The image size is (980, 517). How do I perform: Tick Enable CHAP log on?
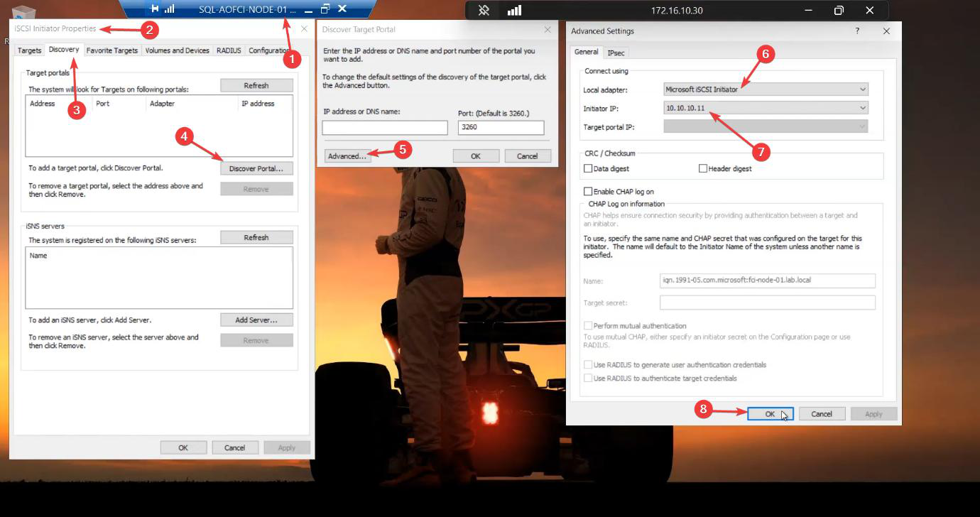pos(588,192)
